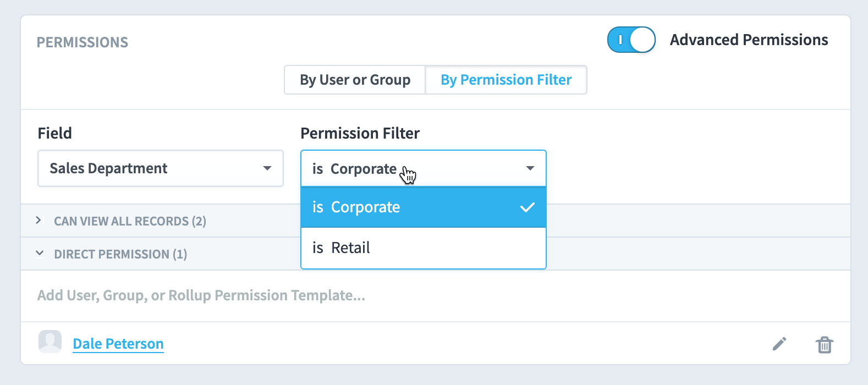The height and width of the screenshot is (385, 868).
Task: Switch to By User or Group tab
Action: coord(355,80)
